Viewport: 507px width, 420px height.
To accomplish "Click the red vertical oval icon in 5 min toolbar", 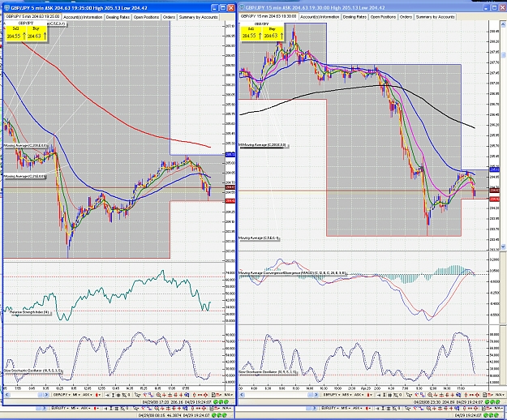I will point(195,395).
